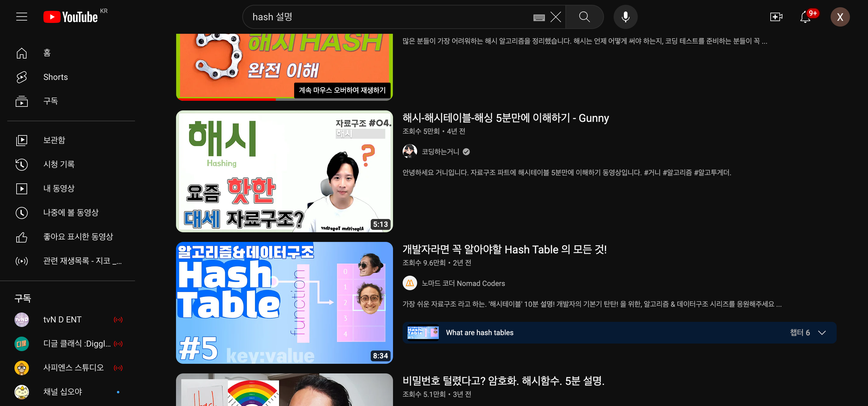This screenshot has width=868, height=406.
Task: Expand the chapter 6 chevron
Action: (x=822, y=332)
